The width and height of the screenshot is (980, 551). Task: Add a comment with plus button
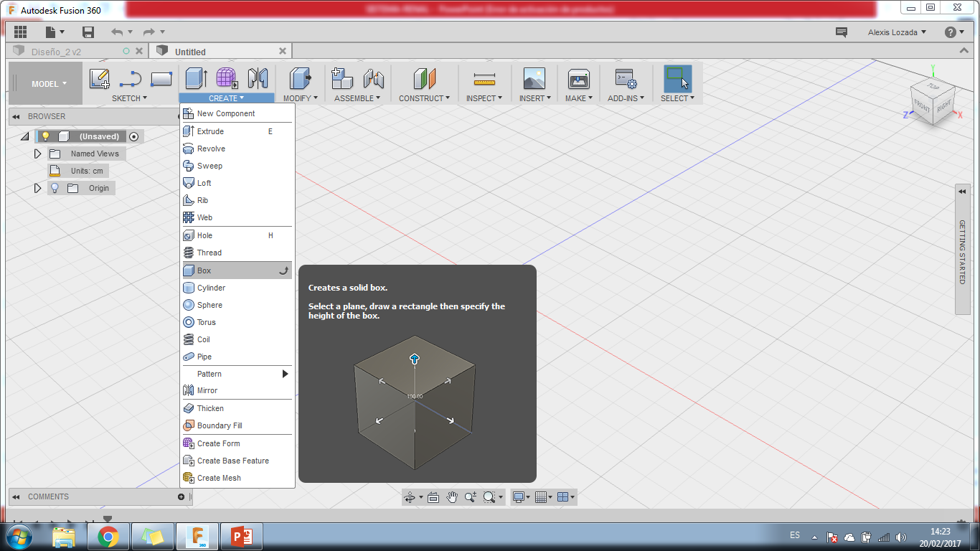pyautogui.click(x=181, y=496)
